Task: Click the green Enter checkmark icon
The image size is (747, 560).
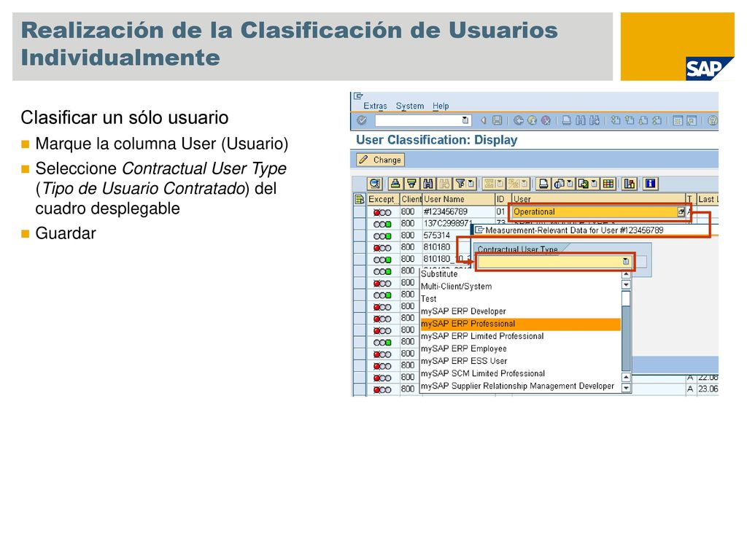Action: pyautogui.click(x=361, y=120)
